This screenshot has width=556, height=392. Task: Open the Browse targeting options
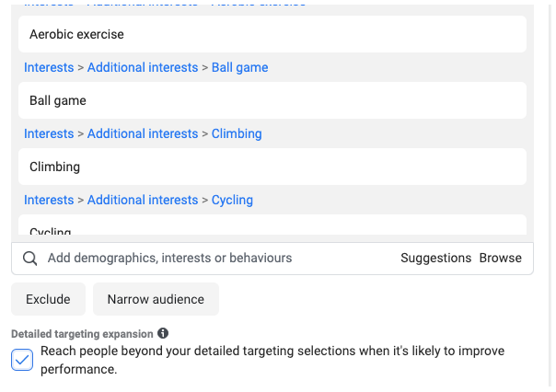pos(500,259)
